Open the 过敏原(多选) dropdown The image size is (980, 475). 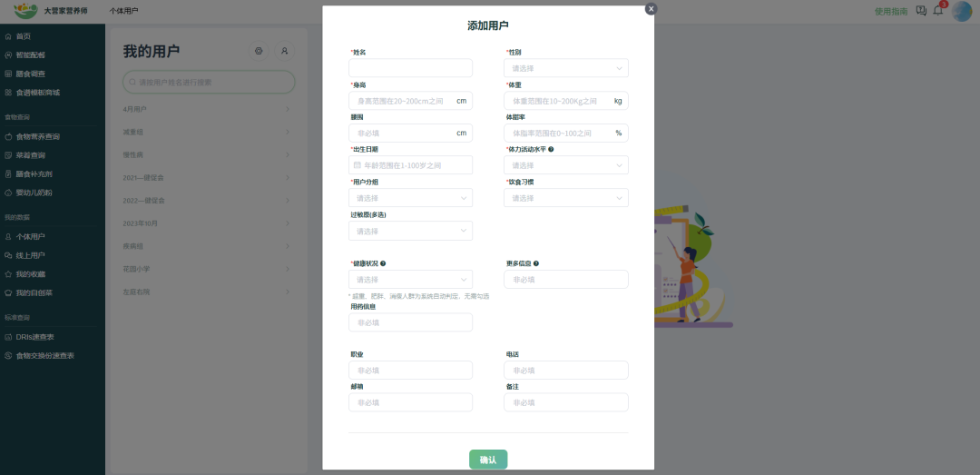coord(411,231)
